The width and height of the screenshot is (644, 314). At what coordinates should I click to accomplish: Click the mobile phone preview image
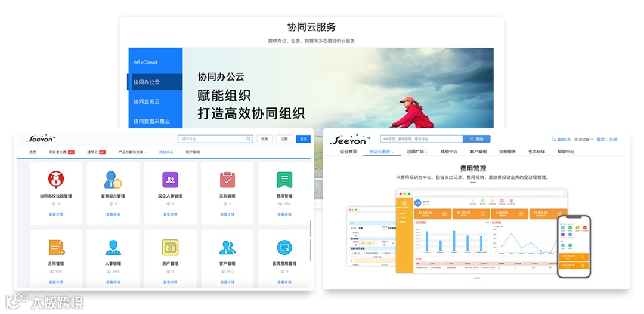pyautogui.click(x=574, y=246)
